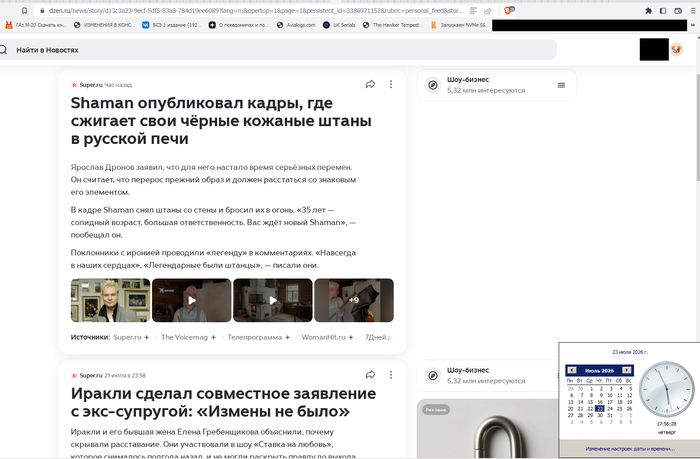Share the Irakli joint statement article
This screenshot has width=700, height=459.
370,375
